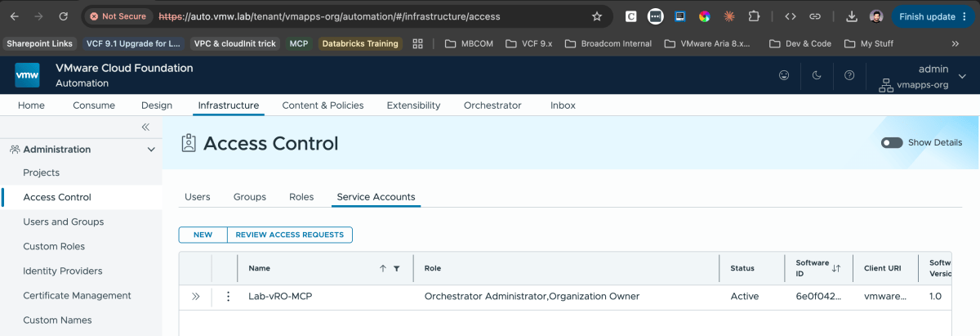Click the browser forward arrow
Viewport: 980px width, 336px height.
[38, 16]
